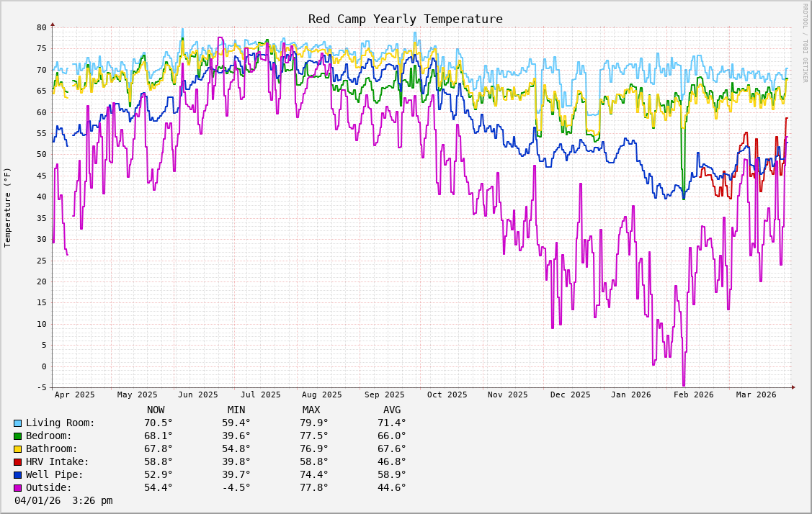Image resolution: width=812 pixels, height=514 pixels.
Task: Click the NOW column header
Action: coord(156,410)
